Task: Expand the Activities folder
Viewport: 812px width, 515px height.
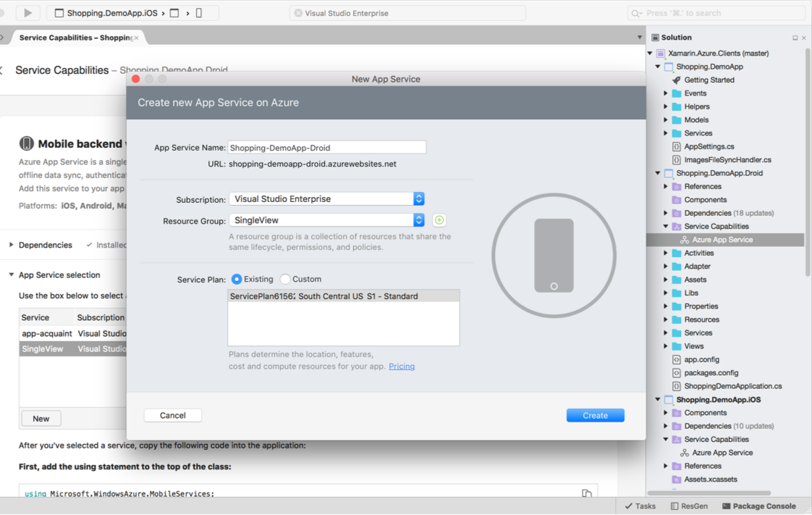Action: point(666,254)
